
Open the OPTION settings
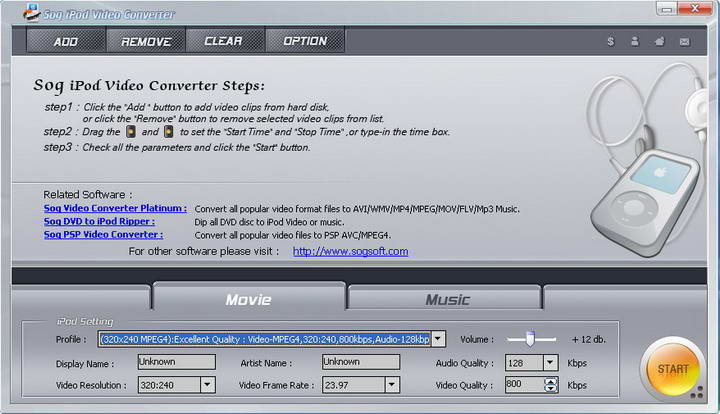pyautogui.click(x=305, y=42)
